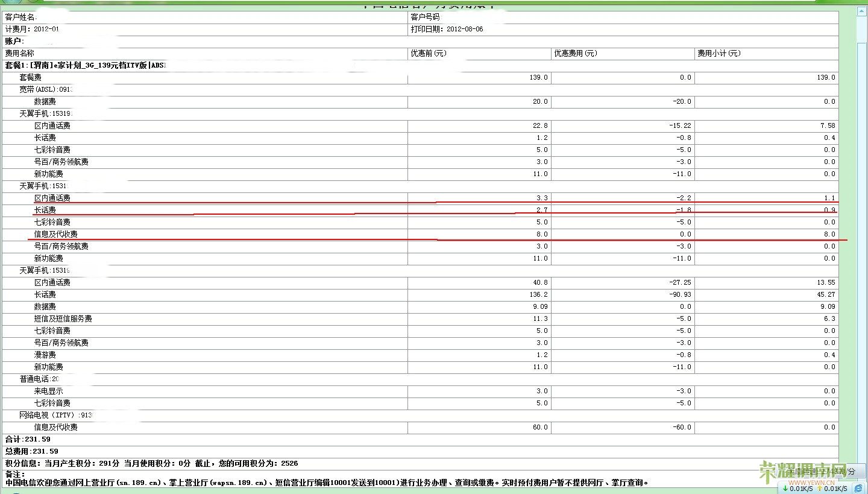
Task: Click the 13.55 subtotal value
Action: click(826, 282)
